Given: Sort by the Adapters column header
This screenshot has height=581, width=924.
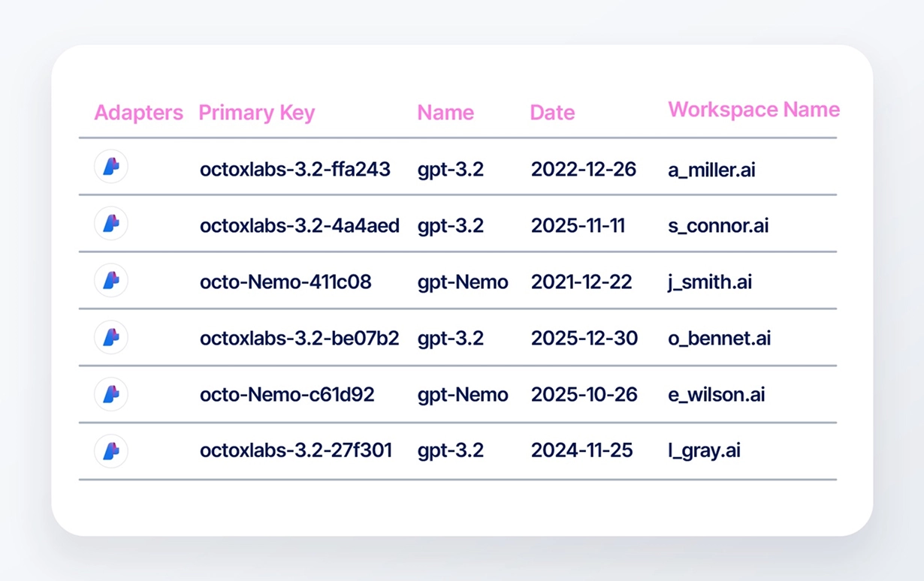Looking at the screenshot, I should [138, 113].
